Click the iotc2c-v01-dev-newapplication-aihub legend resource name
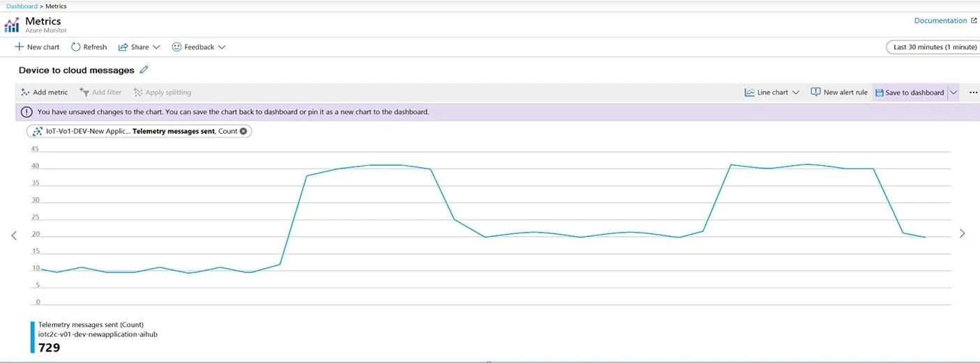The width and height of the screenshot is (980, 363). point(98,334)
